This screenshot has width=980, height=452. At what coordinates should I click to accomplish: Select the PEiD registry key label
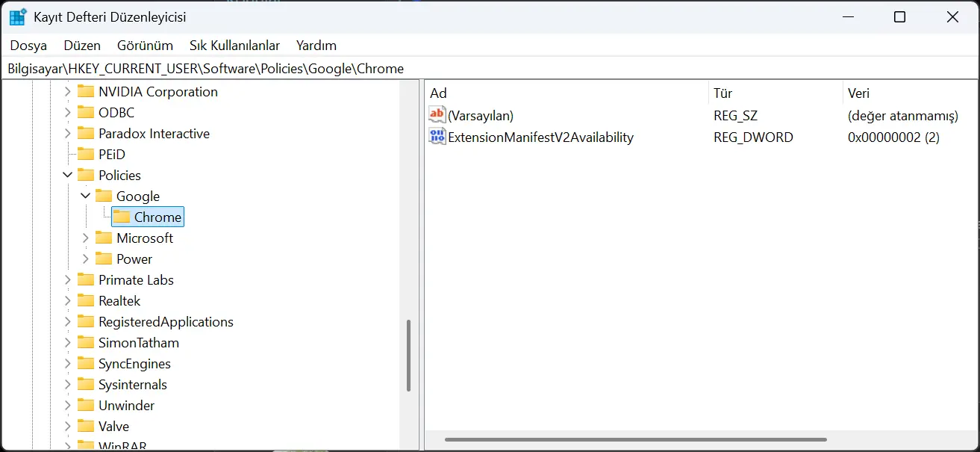(112, 155)
